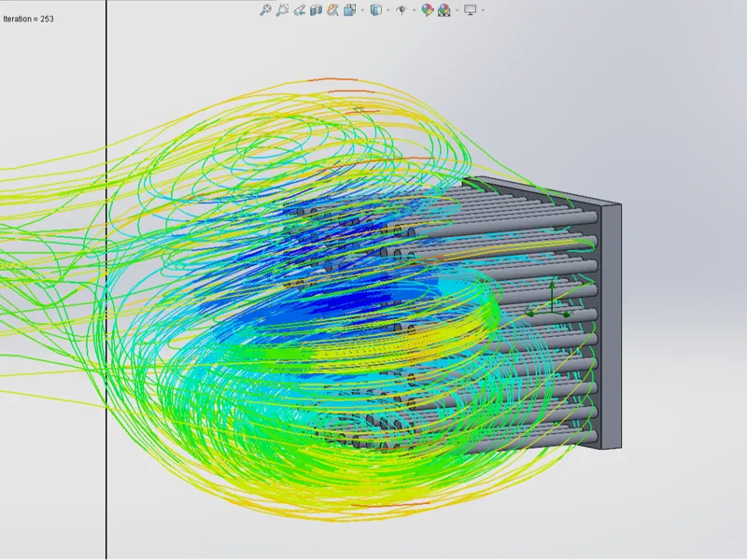Expand the Display Style dropdown arrow

point(388,10)
